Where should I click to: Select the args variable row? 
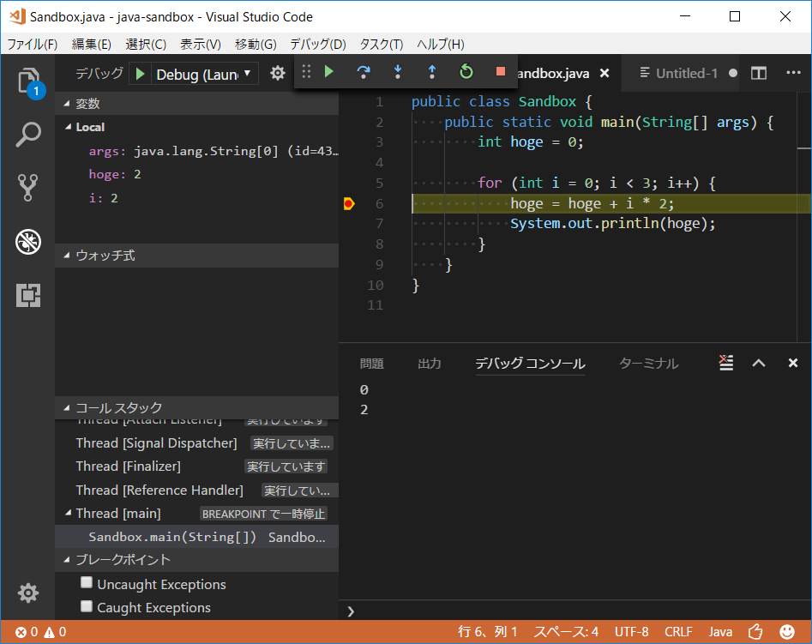(x=197, y=151)
